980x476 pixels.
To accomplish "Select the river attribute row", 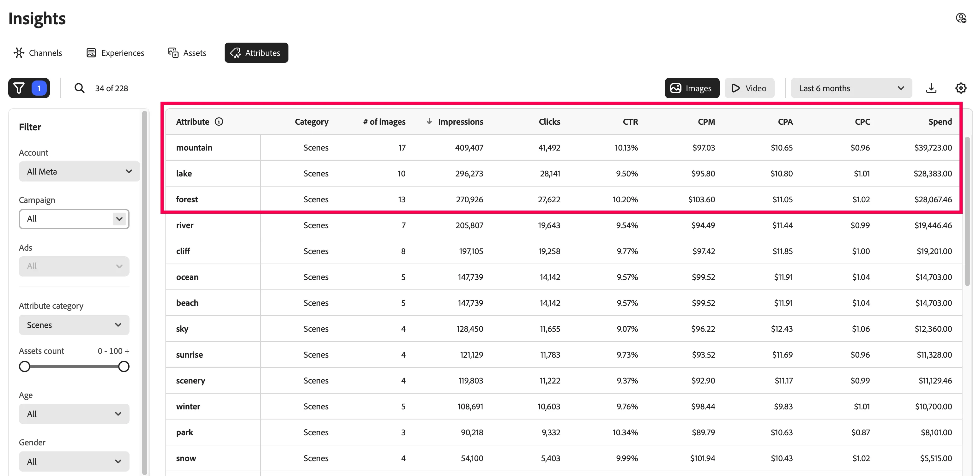I will pos(564,225).
